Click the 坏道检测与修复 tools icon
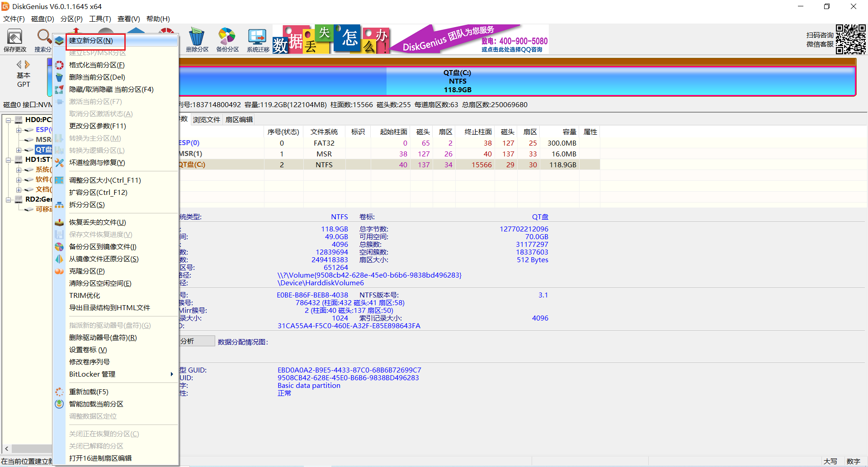 [59, 163]
